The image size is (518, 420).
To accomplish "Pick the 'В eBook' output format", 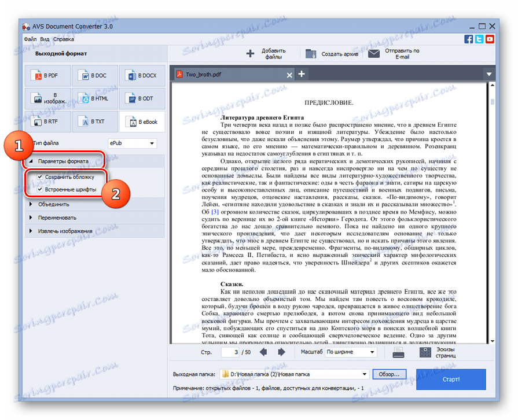I will pos(142,121).
